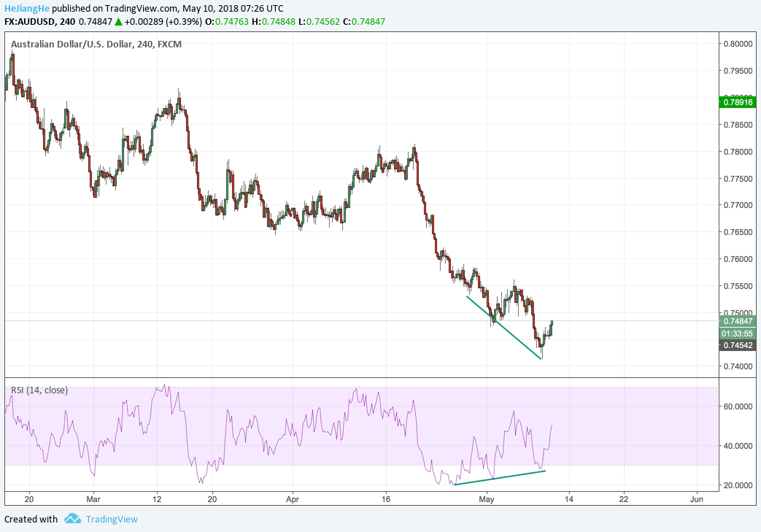The image size is (761, 532).
Task: Click the low value L:0.74562
Action: (x=319, y=22)
